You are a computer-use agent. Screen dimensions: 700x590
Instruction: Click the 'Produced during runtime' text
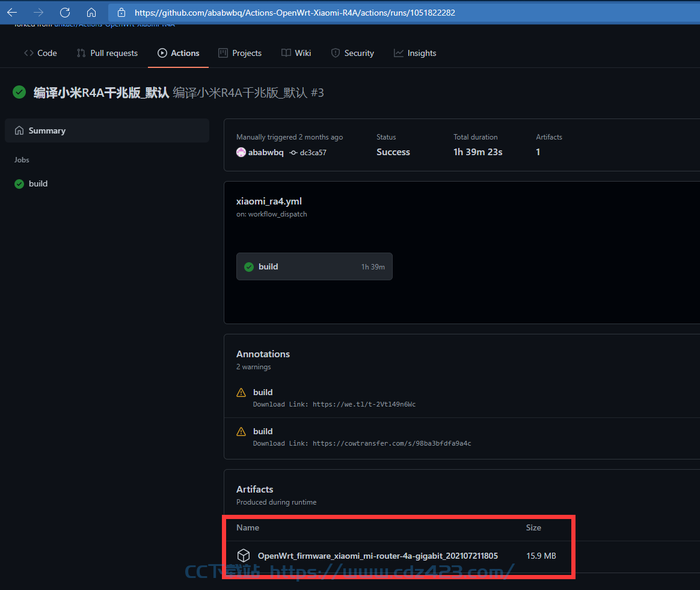(x=277, y=502)
